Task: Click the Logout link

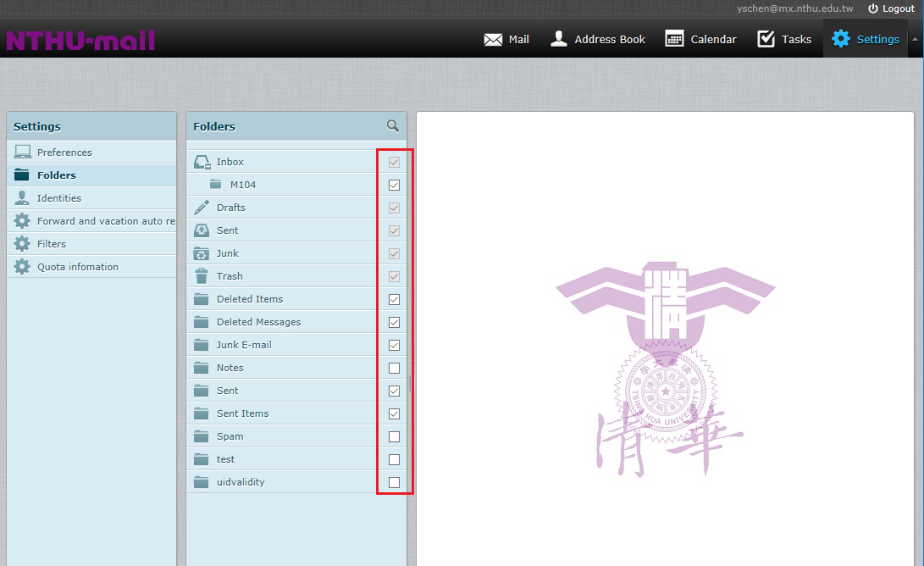Action: (x=891, y=8)
